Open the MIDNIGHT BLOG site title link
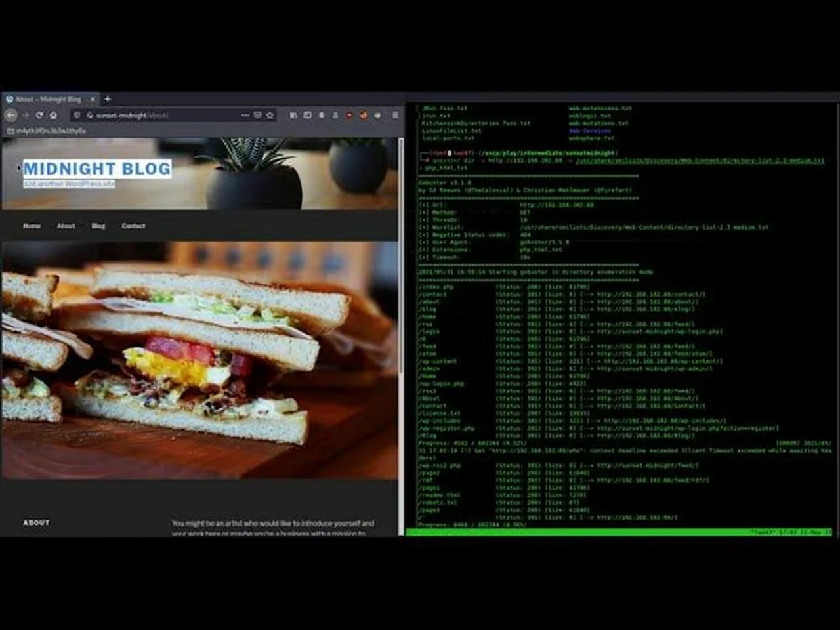The width and height of the screenshot is (840, 630). [97, 169]
